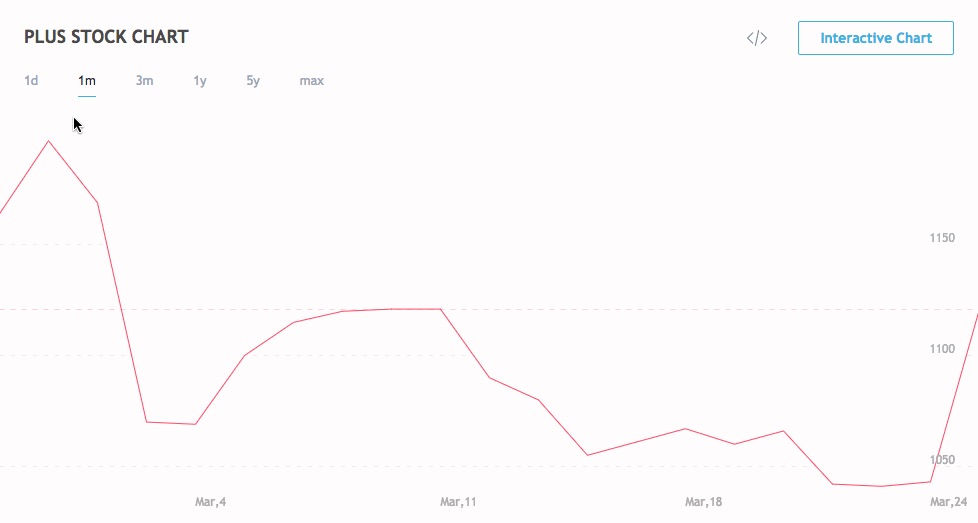Click the 1100 price axis label
The width and height of the screenshot is (978, 523).
click(942, 348)
